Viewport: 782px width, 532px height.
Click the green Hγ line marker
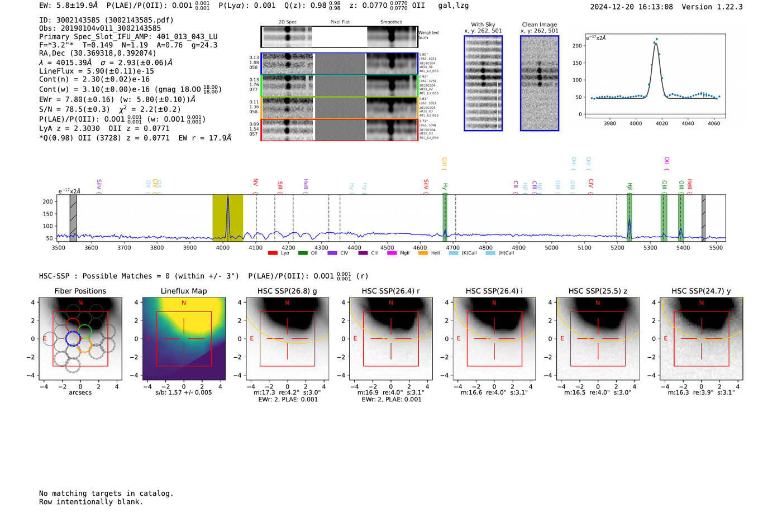[445, 218]
